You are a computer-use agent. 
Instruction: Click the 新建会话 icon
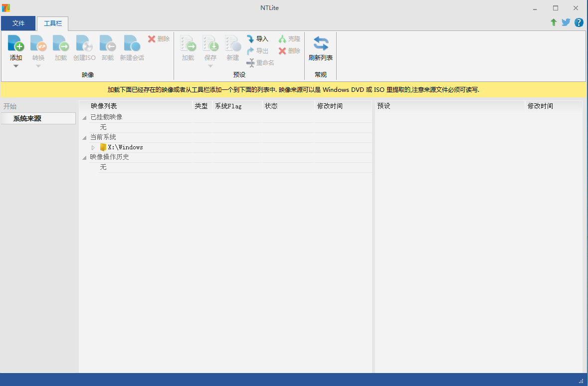(132, 43)
